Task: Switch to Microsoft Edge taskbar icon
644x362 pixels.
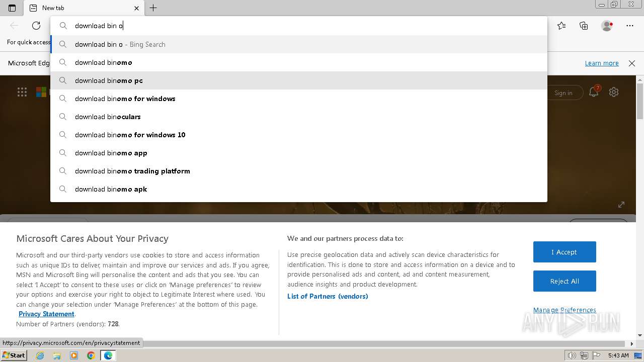Action: point(108,355)
